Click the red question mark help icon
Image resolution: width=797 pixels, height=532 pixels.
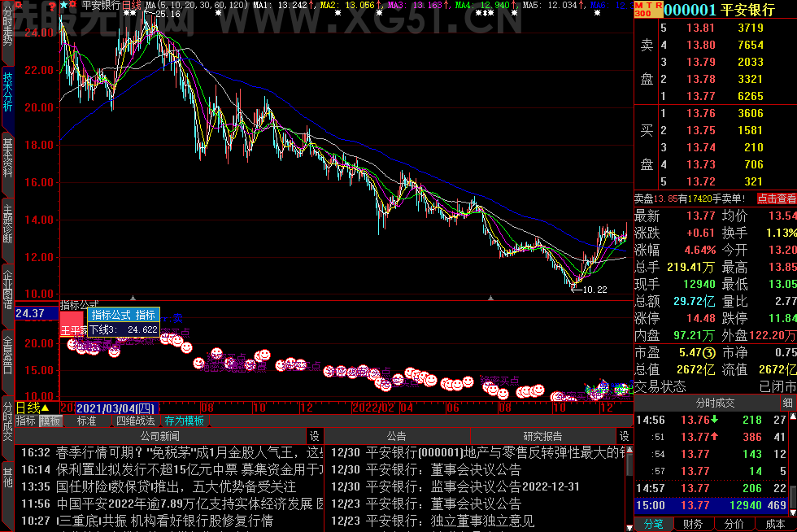[52, 6]
